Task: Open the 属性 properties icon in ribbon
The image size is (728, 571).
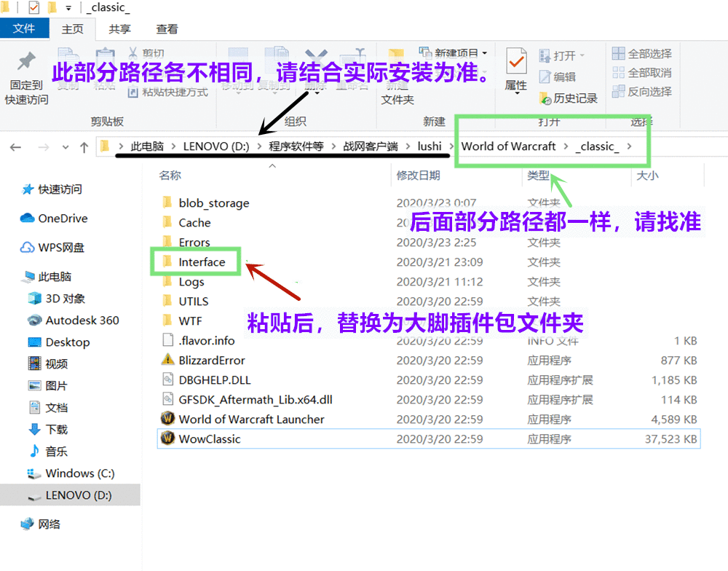Action: tap(516, 64)
